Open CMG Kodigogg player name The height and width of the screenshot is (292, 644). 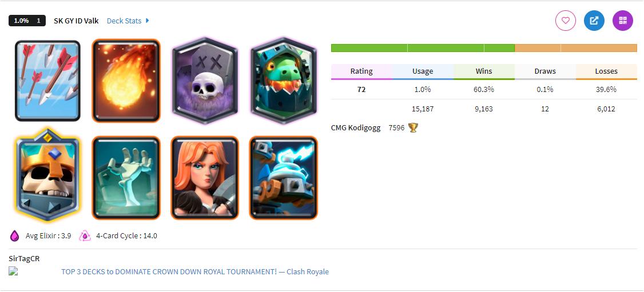[x=356, y=128]
